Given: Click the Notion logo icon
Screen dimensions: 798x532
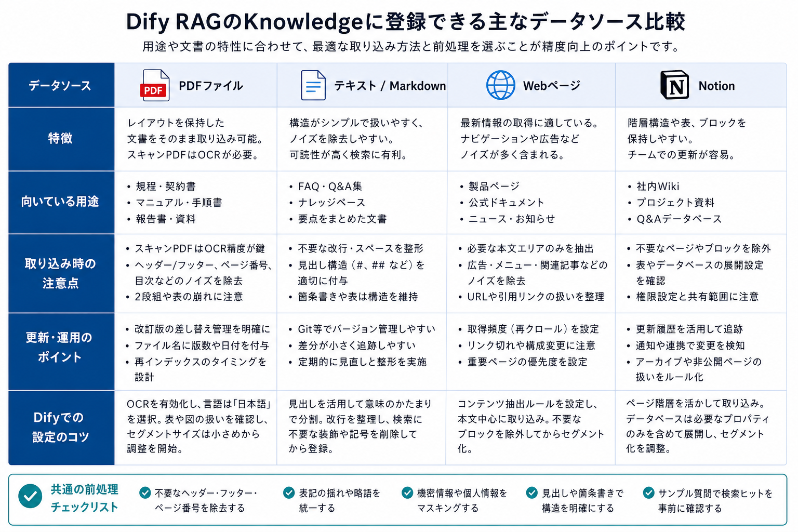Looking at the screenshot, I should point(674,85).
